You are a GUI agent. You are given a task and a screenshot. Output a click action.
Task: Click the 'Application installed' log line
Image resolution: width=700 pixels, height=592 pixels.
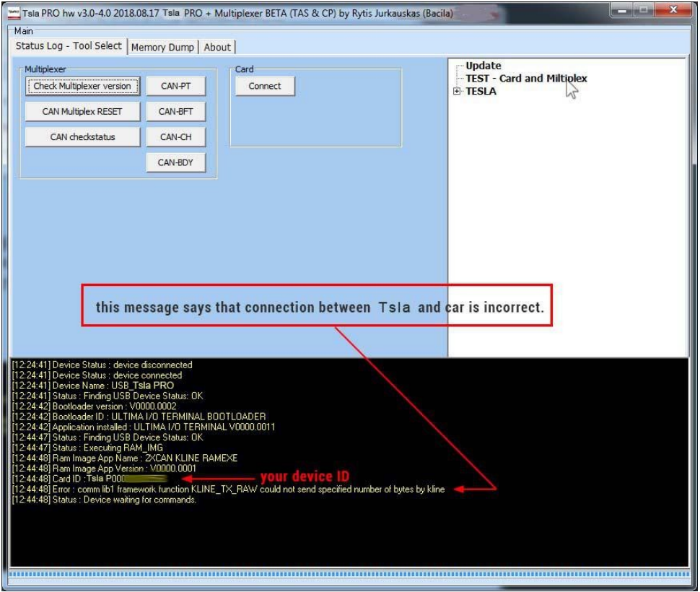[144, 427]
